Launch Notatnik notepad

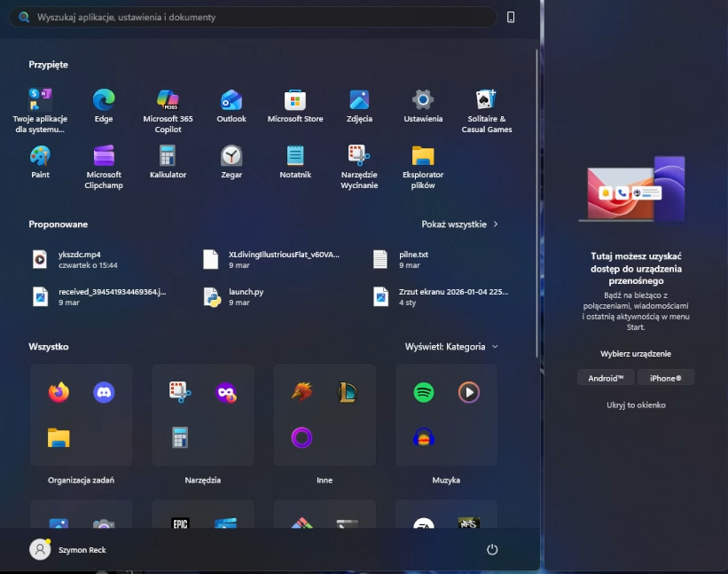click(x=295, y=161)
